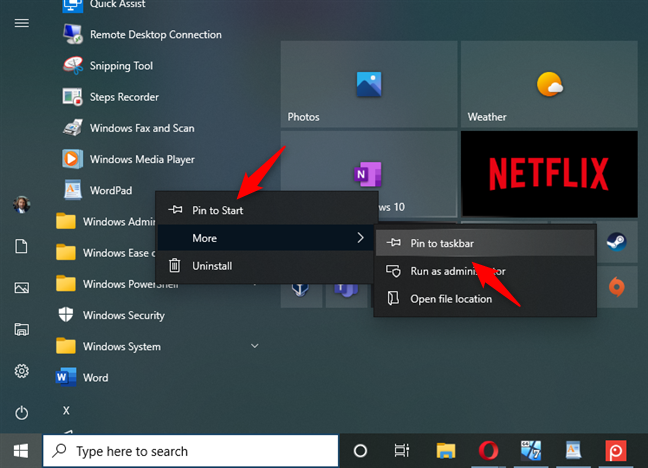
Task: Expand the Windows Administrative Tools folder
Action: click(105, 222)
